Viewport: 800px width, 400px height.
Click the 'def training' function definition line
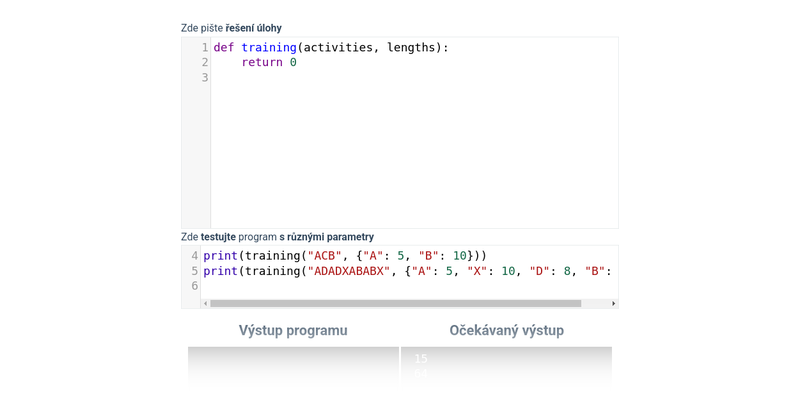tap(330, 47)
